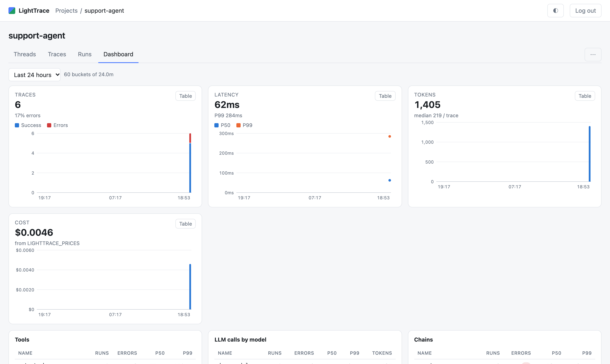610x364 pixels.
Task: Select the Dashboard tab
Action: coord(118,54)
